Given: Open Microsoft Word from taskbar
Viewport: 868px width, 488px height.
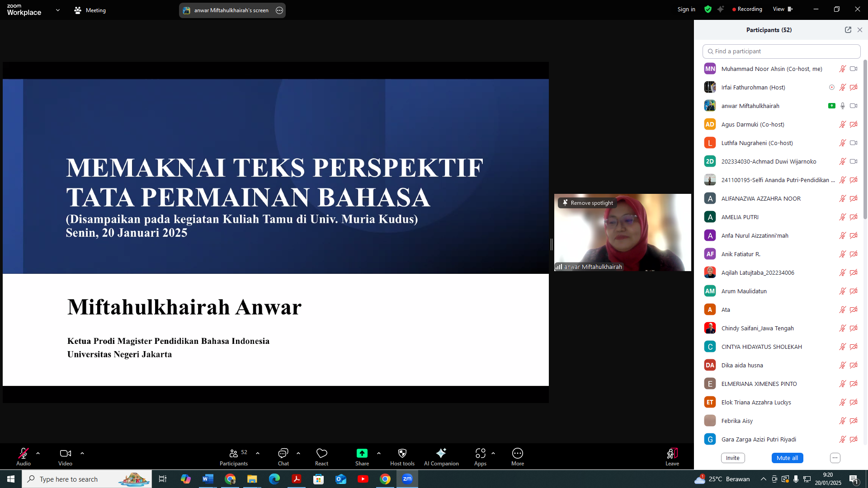Looking at the screenshot, I should click(x=208, y=479).
